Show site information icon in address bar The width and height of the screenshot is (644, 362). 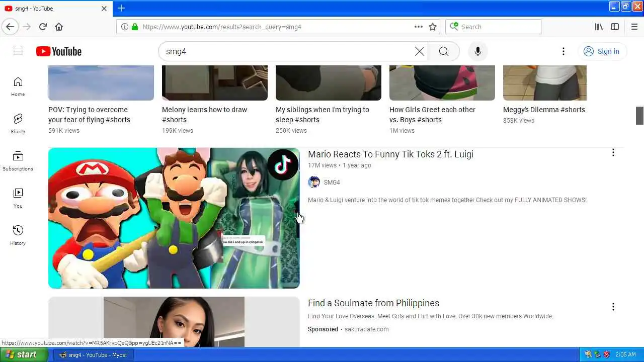[125, 27]
